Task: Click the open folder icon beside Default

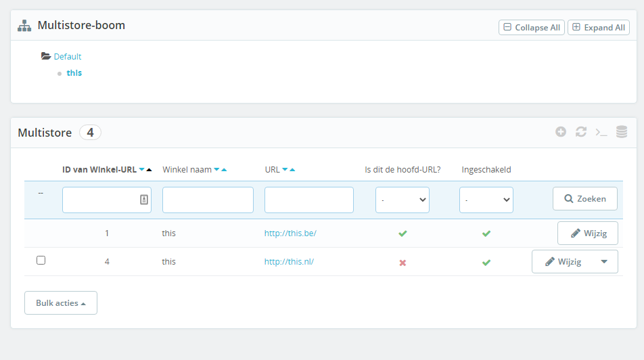Action: (x=45, y=56)
